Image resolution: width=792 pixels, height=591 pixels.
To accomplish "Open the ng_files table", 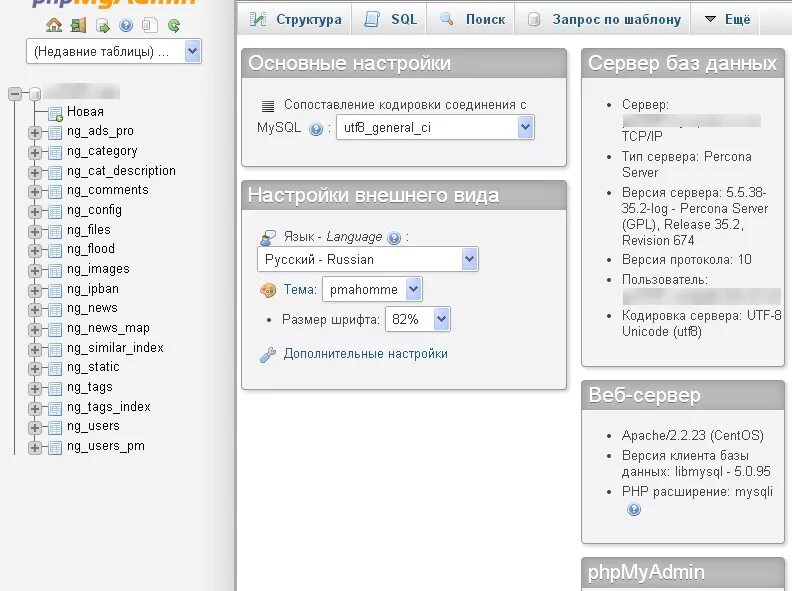I will click(x=88, y=229).
